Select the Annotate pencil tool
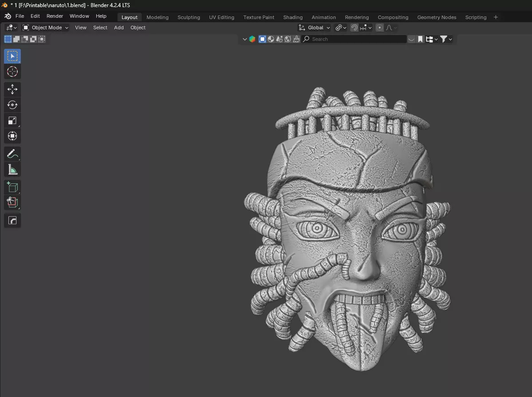This screenshot has height=397, width=532. click(12, 154)
